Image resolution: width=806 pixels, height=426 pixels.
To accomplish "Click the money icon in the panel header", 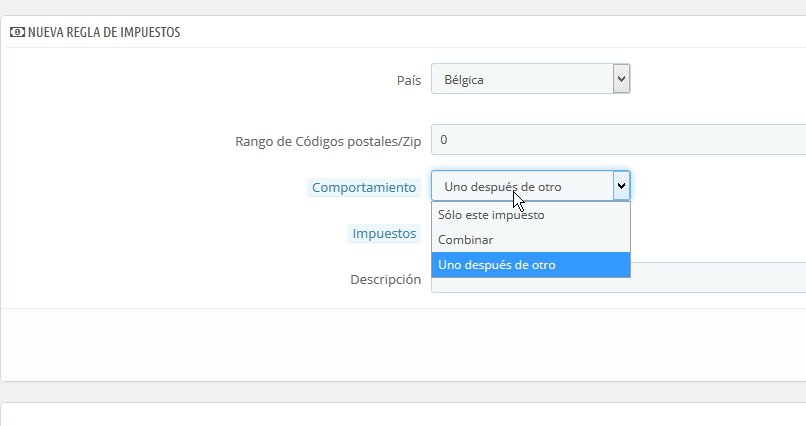I will pos(17,32).
